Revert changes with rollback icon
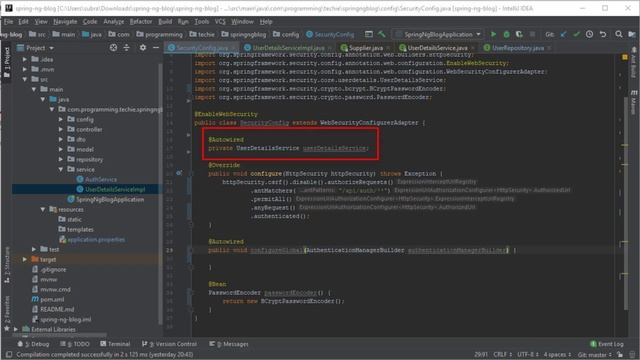640x360 pixels. (x=603, y=34)
